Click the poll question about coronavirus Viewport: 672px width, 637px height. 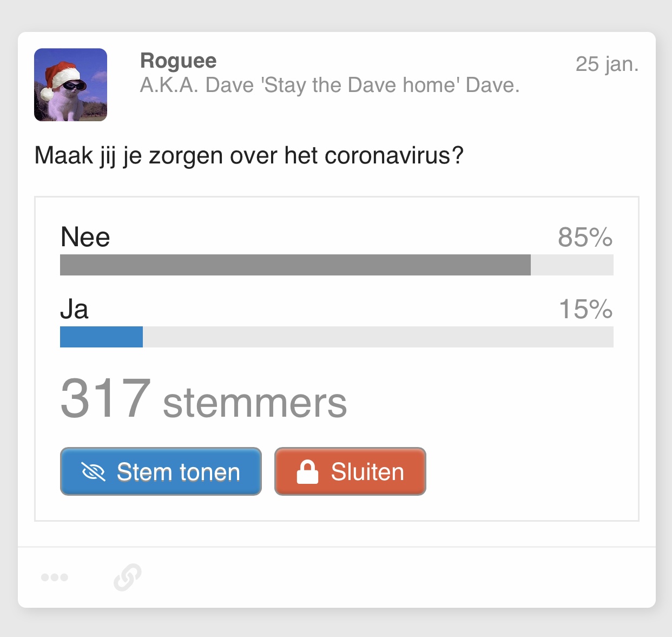tap(249, 156)
